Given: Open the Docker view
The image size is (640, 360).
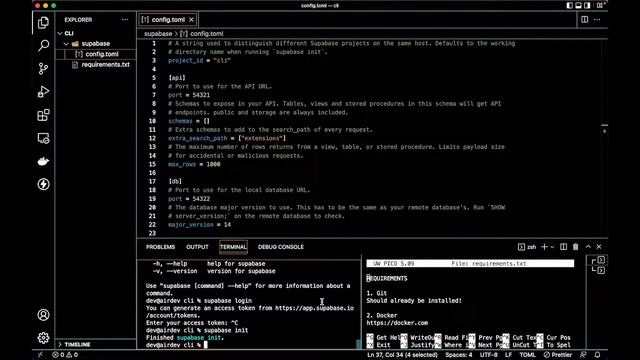Looking at the screenshot, I should 43,161.
